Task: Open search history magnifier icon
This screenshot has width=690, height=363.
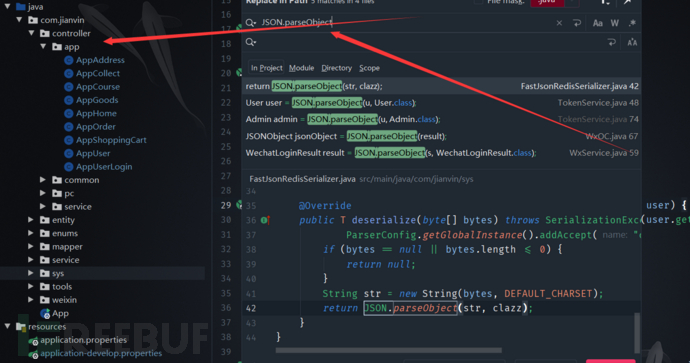Action: click(251, 23)
